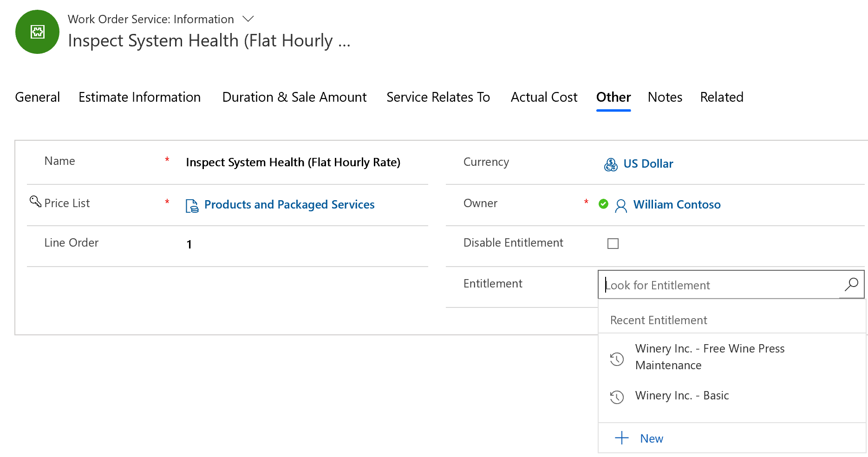The height and width of the screenshot is (457, 868).
Task: Click the Disable Entitlement label
Action: pos(513,242)
